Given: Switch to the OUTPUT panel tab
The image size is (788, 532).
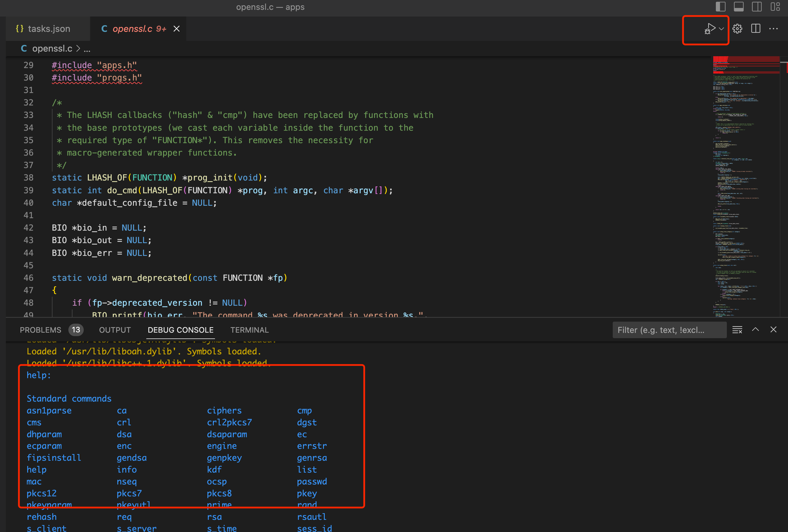Looking at the screenshot, I should (x=115, y=330).
